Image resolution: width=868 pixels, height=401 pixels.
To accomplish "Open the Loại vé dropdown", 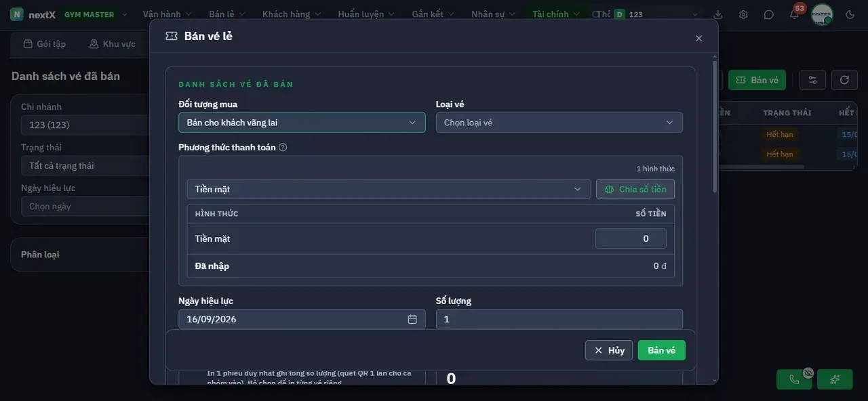I will tap(559, 123).
